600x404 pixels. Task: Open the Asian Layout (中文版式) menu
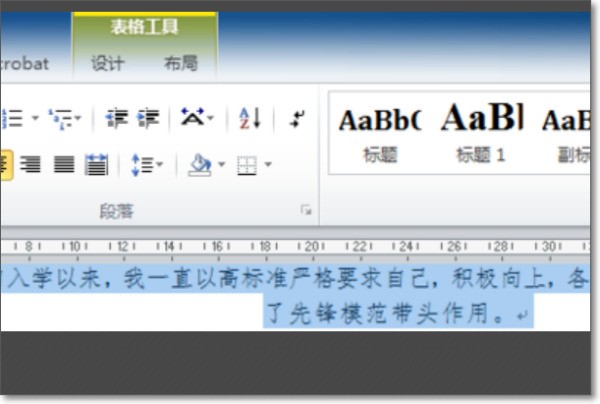point(194,119)
